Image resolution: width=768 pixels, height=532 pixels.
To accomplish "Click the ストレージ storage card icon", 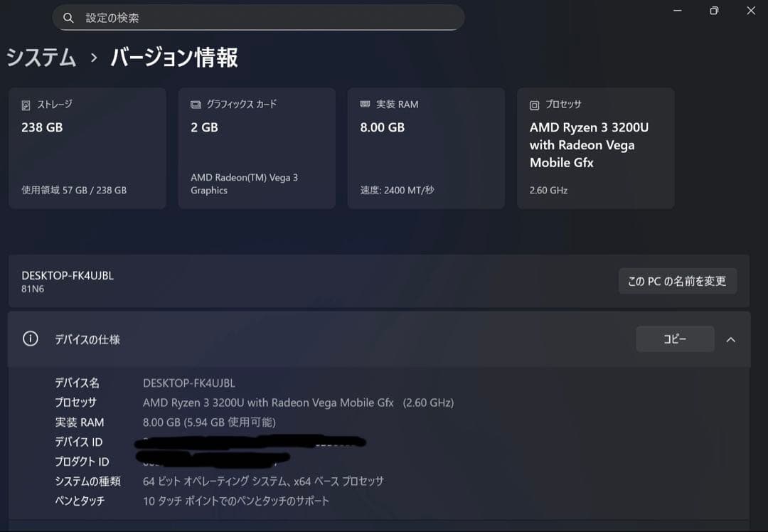I will pyautogui.click(x=26, y=104).
